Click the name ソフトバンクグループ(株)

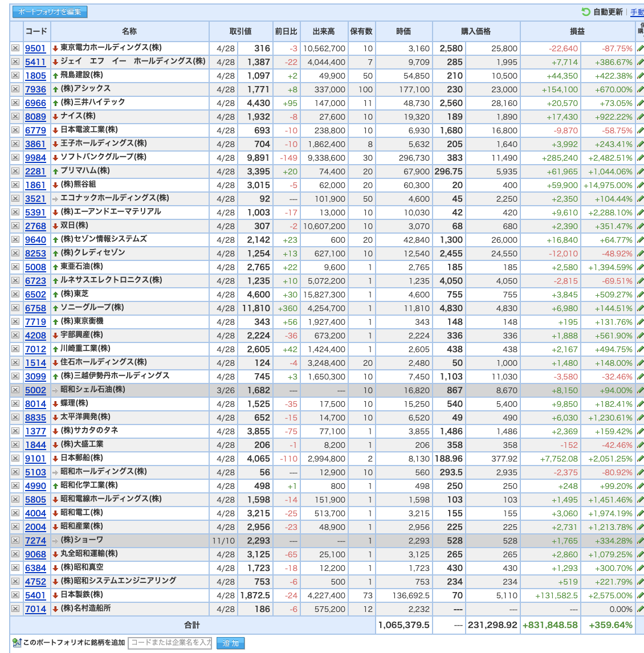click(103, 157)
